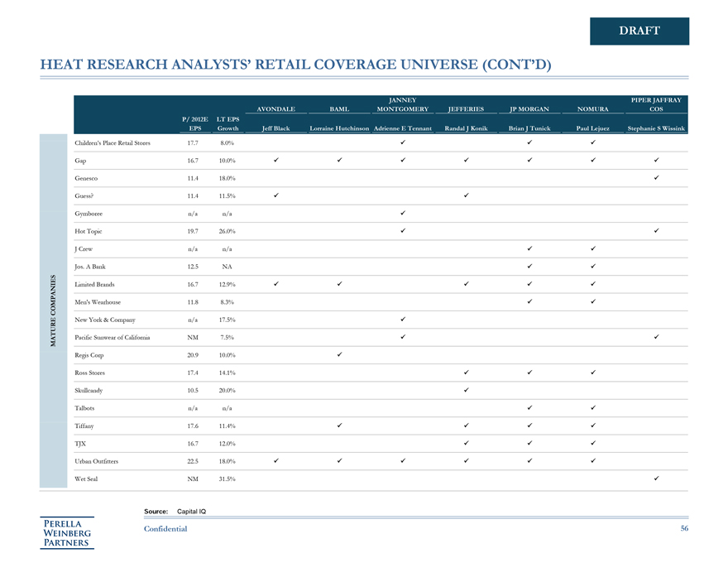
Task: Click the P/ 2012E EPS column header
Action: pos(195,123)
